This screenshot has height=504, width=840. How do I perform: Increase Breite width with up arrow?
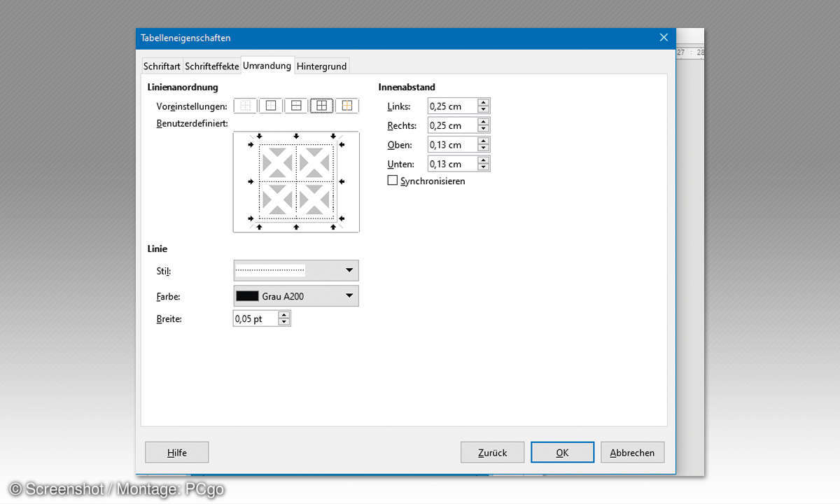click(x=284, y=315)
